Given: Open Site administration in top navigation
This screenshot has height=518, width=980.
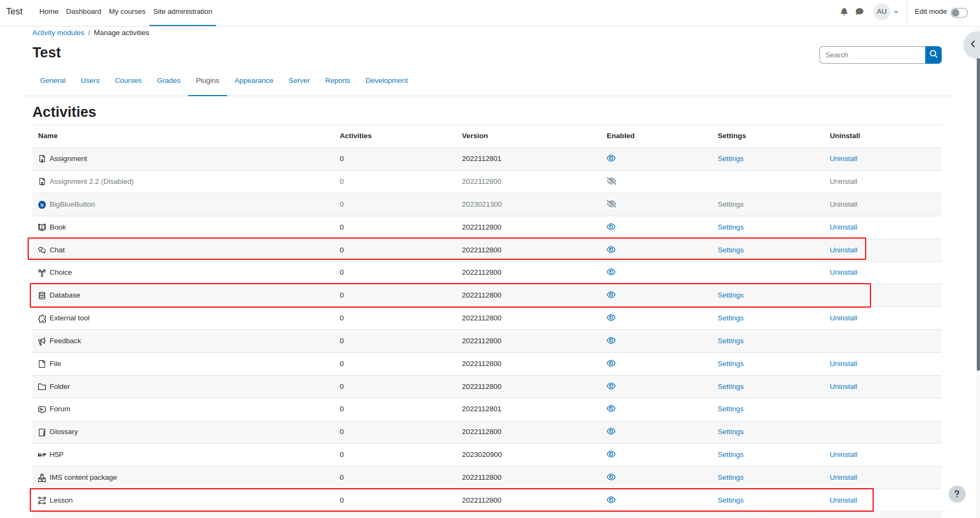Looking at the screenshot, I should point(182,12).
